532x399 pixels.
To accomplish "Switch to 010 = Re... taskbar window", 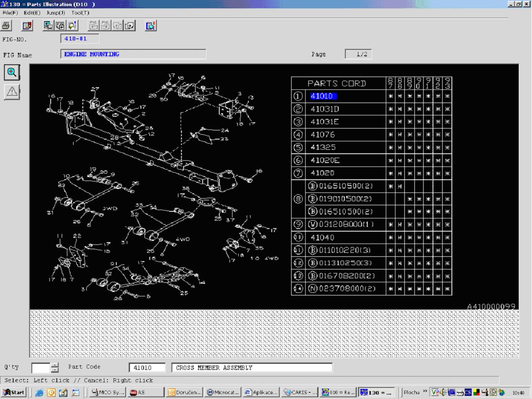I will pyautogui.click(x=338, y=392).
